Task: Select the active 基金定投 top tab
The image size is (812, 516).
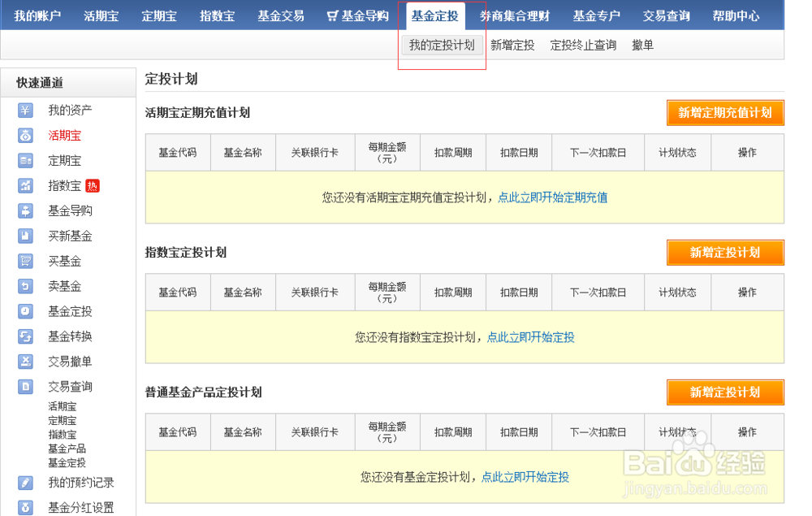Action: pos(435,16)
